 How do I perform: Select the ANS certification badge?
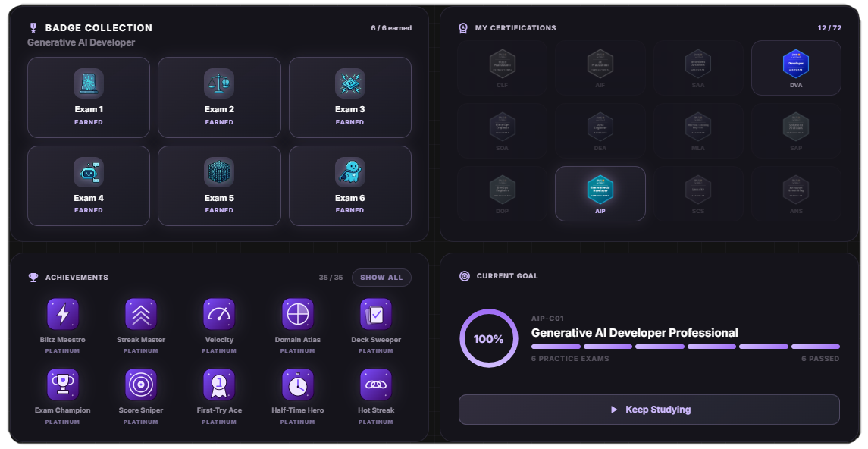[x=796, y=193]
